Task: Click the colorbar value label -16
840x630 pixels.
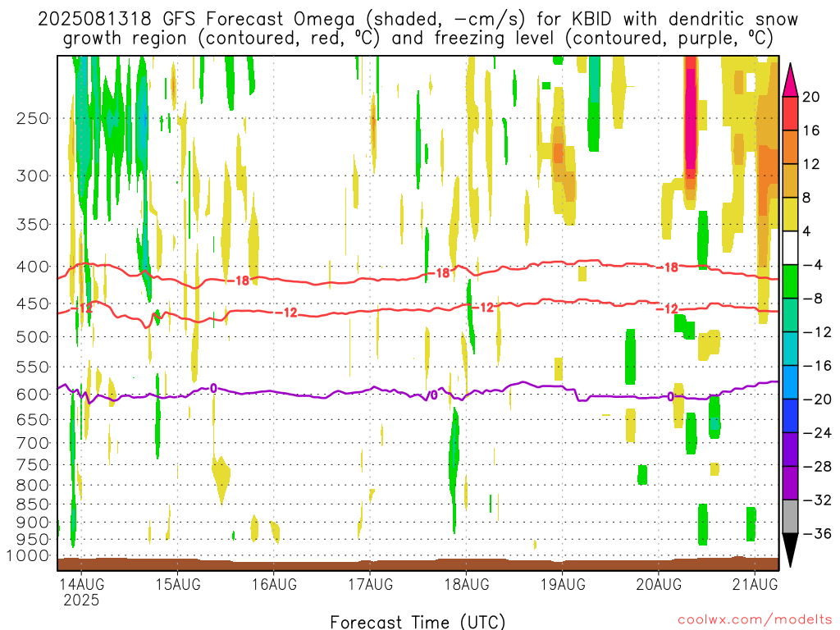Action: (818, 366)
